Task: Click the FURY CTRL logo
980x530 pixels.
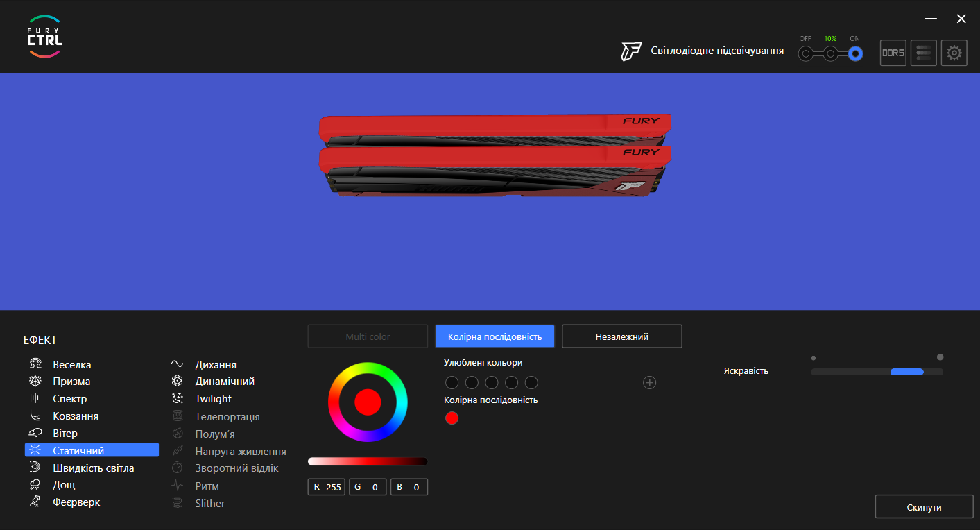Action: tap(45, 36)
